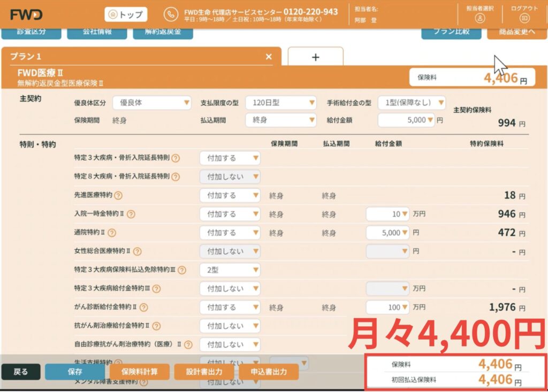Open main contract 給付金額 5,000 dropdown
The width and height of the screenshot is (548, 392).
point(407,120)
